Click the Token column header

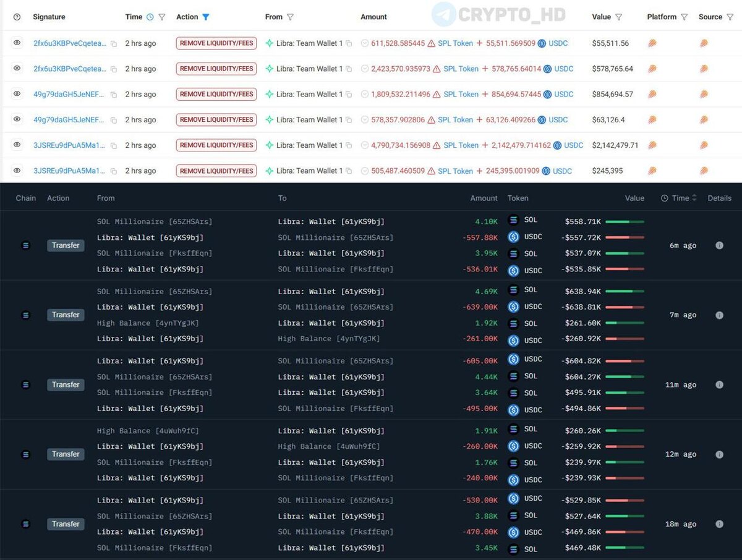(518, 198)
